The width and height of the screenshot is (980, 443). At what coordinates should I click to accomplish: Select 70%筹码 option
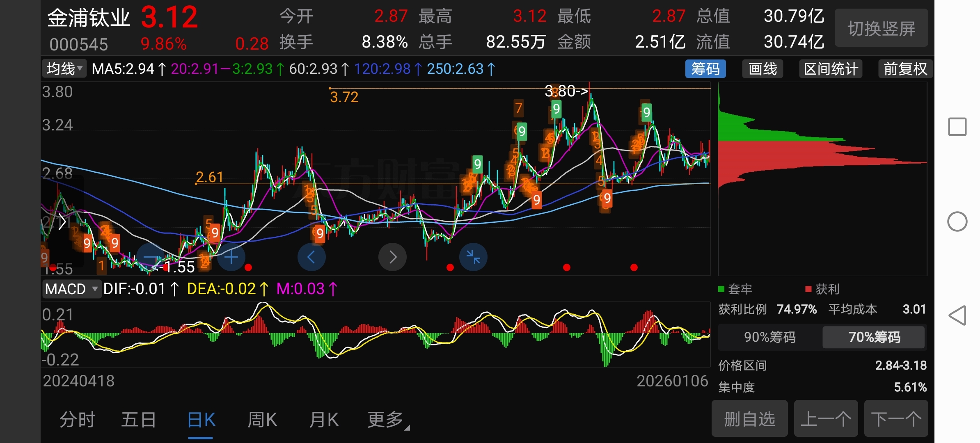click(874, 337)
